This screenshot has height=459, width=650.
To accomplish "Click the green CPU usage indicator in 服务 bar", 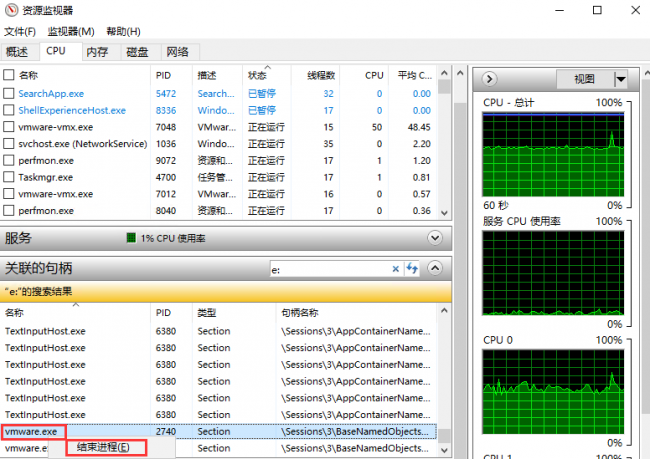I will [131, 238].
